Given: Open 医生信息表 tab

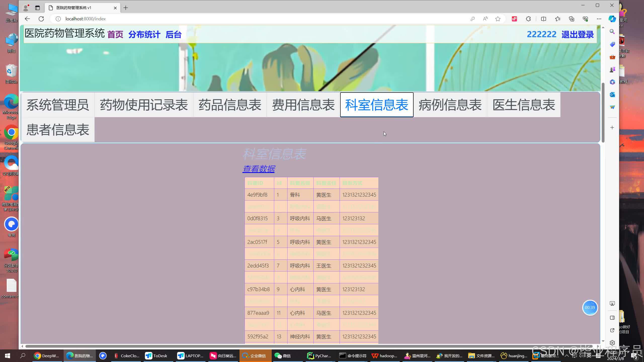Looking at the screenshot, I should [x=524, y=105].
